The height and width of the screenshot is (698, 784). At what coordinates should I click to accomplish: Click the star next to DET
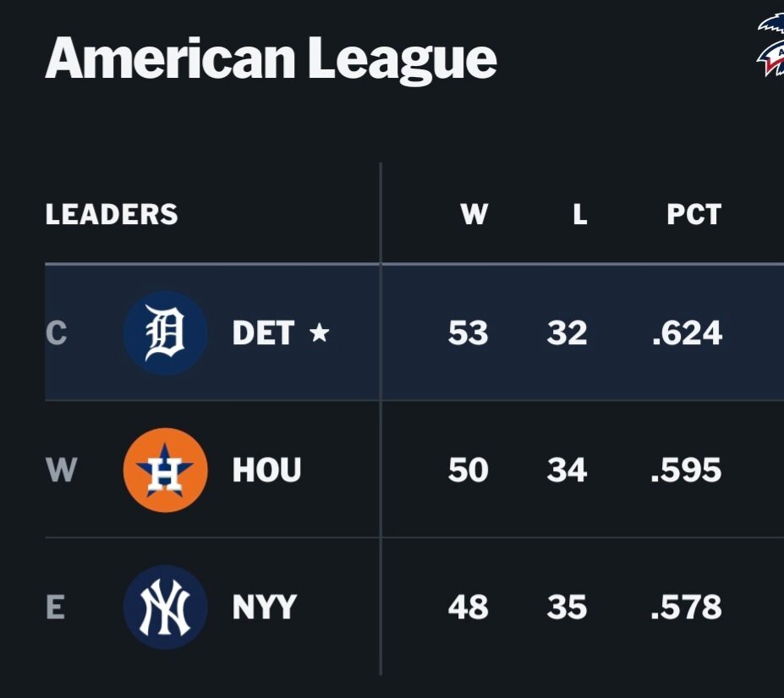(x=320, y=333)
